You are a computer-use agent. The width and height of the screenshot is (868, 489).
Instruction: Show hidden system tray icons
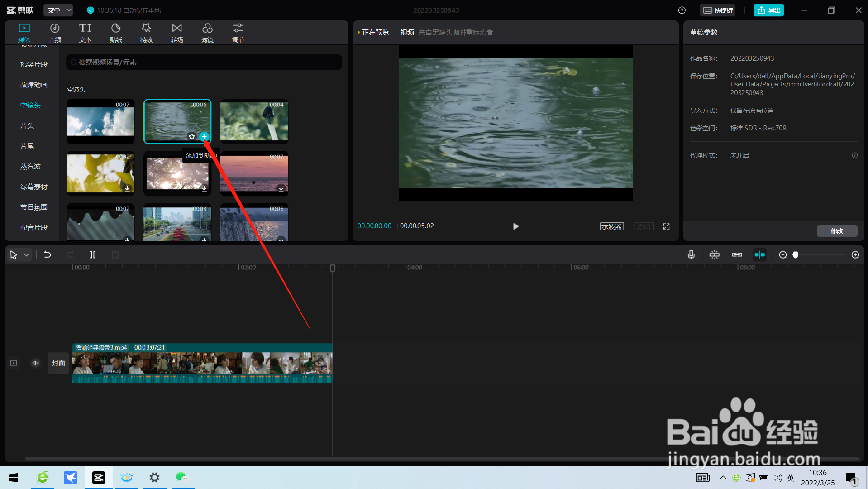pos(723,478)
